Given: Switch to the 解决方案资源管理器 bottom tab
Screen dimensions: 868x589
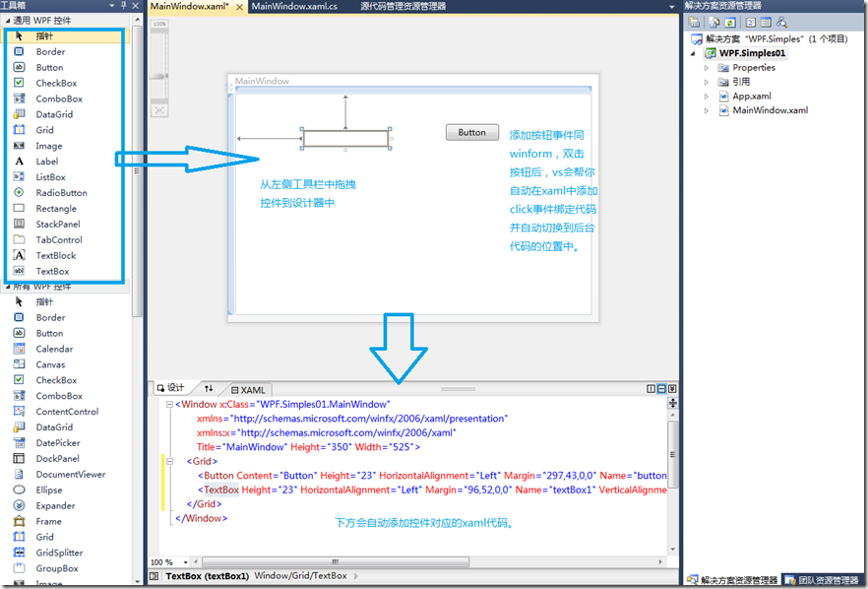Looking at the screenshot, I should tap(733, 580).
